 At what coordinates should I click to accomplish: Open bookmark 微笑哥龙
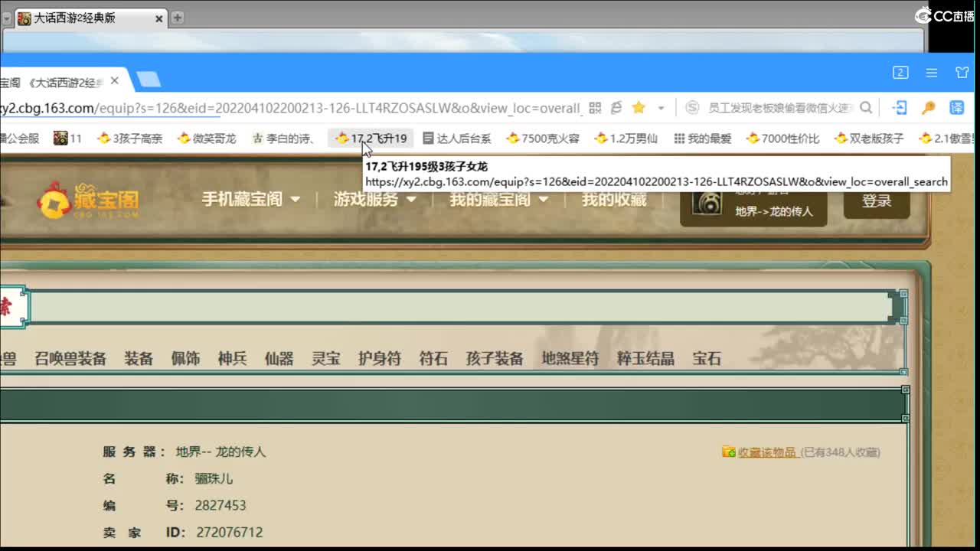tap(207, 139)
